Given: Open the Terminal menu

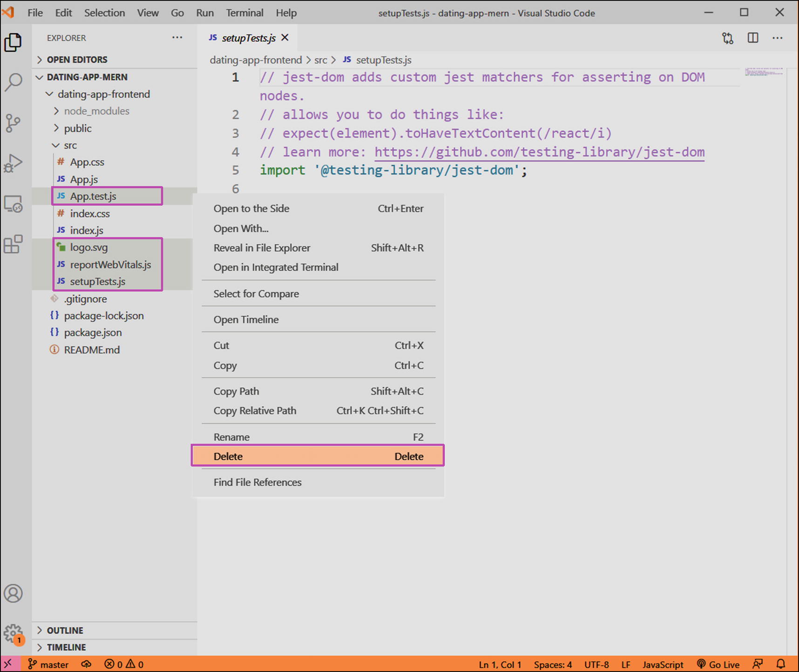Looking at the screenshot, I should click(244, 13).
